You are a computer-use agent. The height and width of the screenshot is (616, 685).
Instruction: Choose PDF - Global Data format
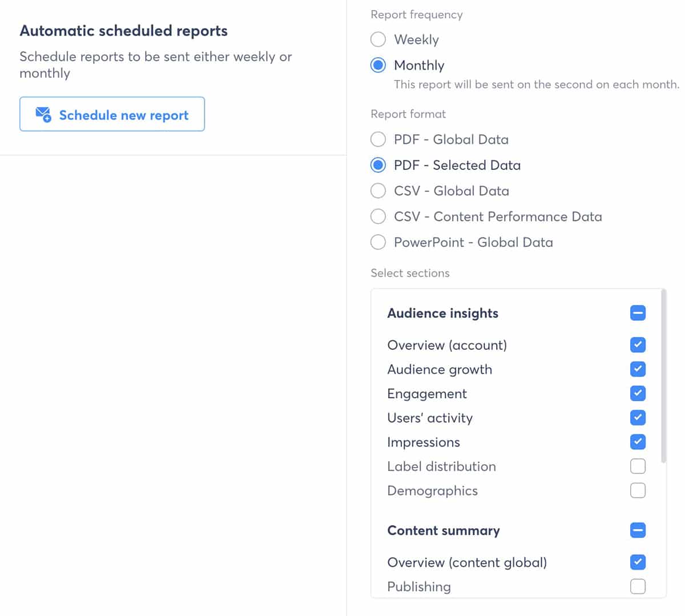point(378,139)
